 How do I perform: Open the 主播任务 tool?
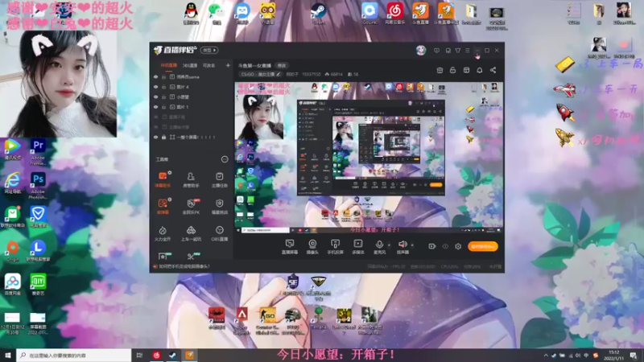coord(219,179)
